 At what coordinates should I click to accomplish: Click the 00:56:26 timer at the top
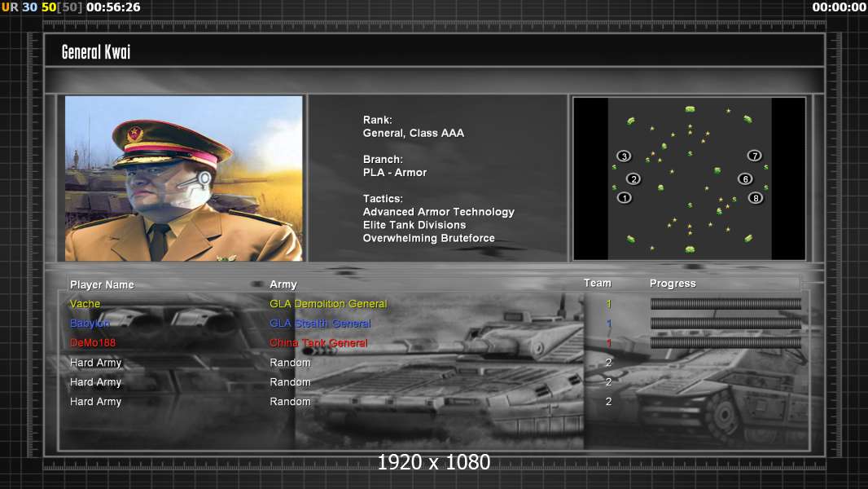113,7
